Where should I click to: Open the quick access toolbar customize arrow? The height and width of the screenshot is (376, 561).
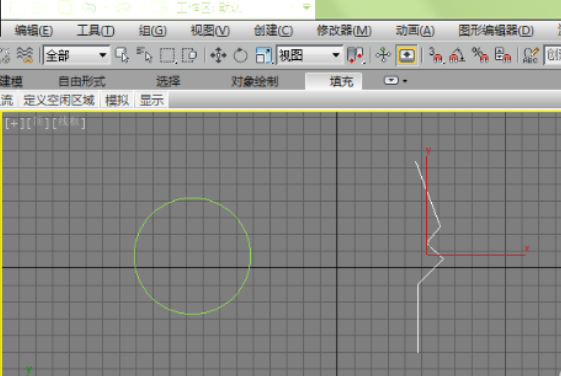point(307,7)
